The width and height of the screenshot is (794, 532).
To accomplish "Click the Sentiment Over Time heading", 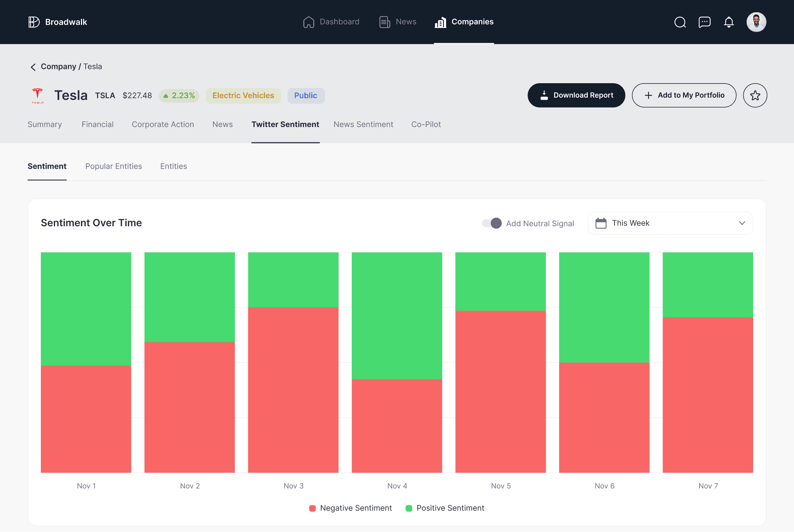I will (x=91, y=223).
